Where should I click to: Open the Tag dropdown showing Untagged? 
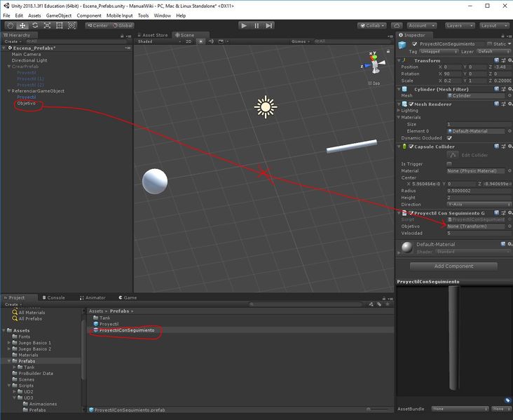click(439, 52)
